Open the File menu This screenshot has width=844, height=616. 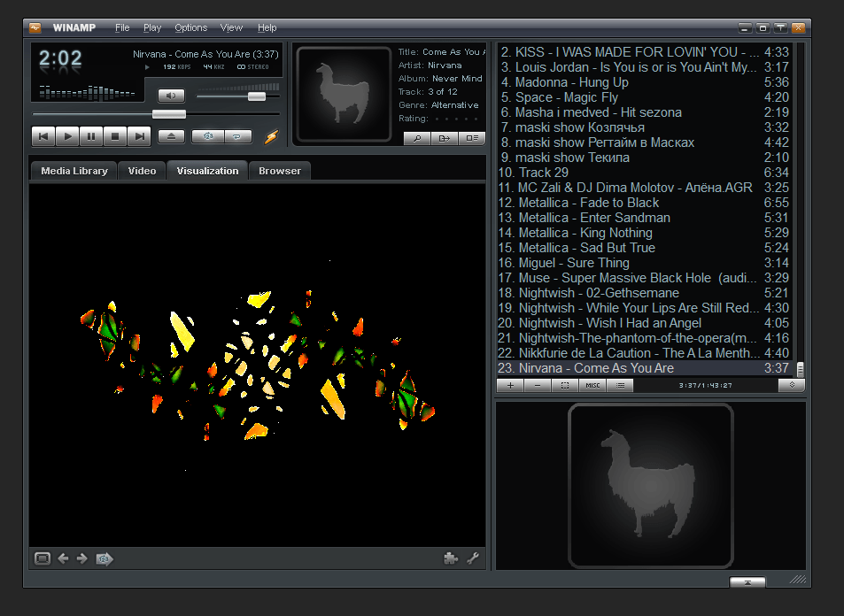[x=122, y=27]
